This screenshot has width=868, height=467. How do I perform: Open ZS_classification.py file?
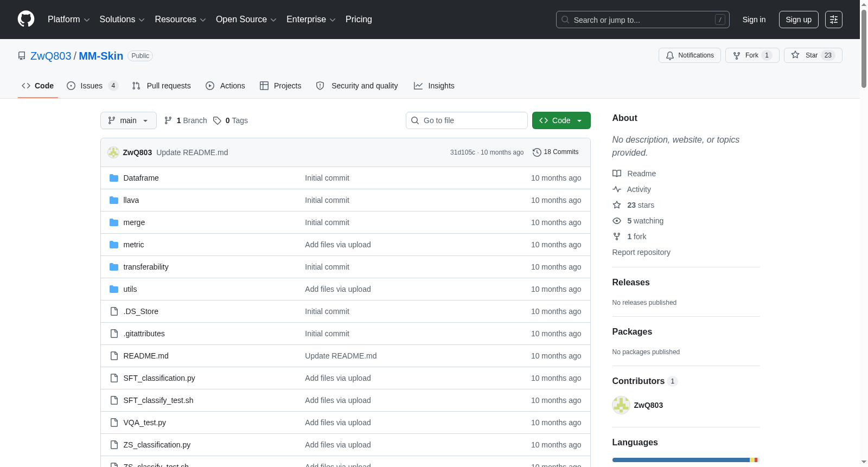click(157, 445)
